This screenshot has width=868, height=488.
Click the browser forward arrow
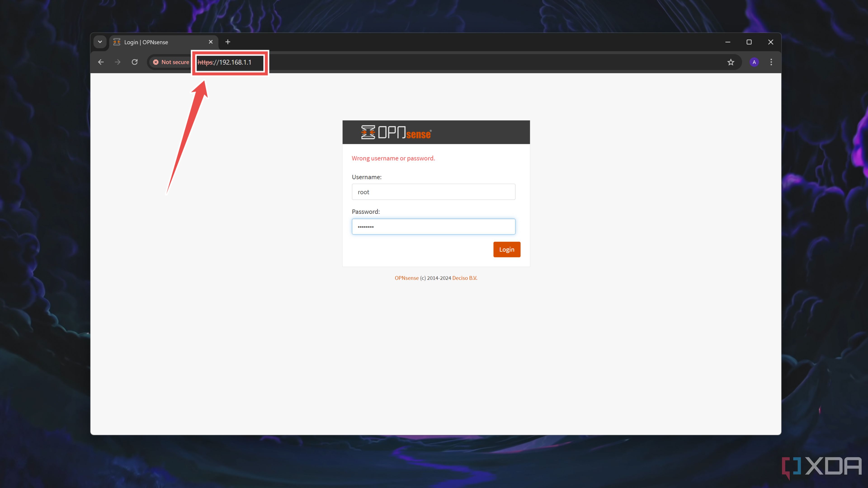click(118, 62)
